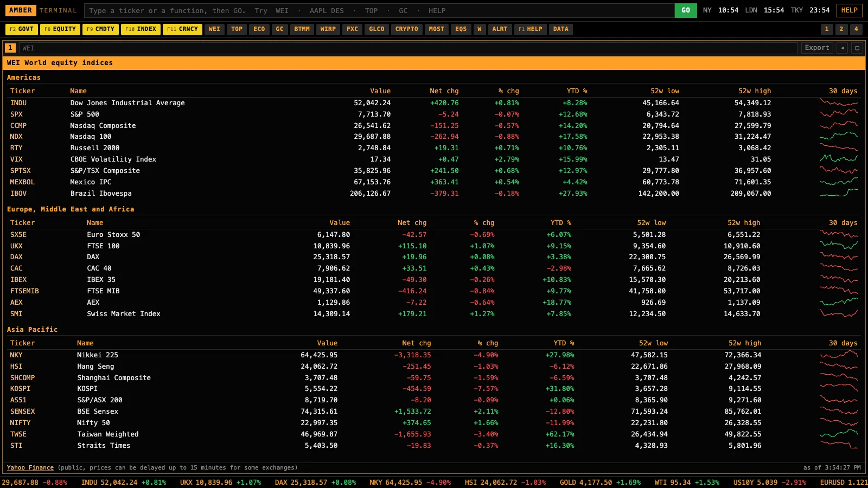
Task: Open the W worksheet function
Action: coord(480,29)
